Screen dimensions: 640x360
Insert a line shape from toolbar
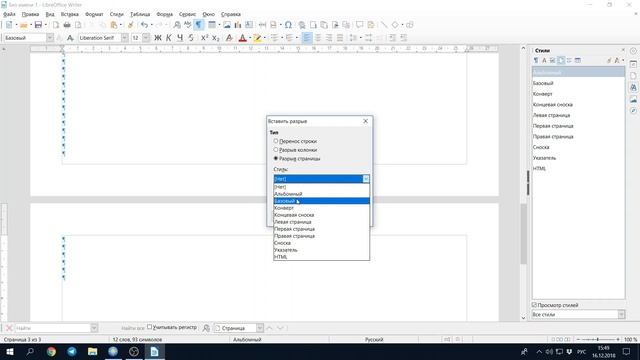[x=384, y=25]
